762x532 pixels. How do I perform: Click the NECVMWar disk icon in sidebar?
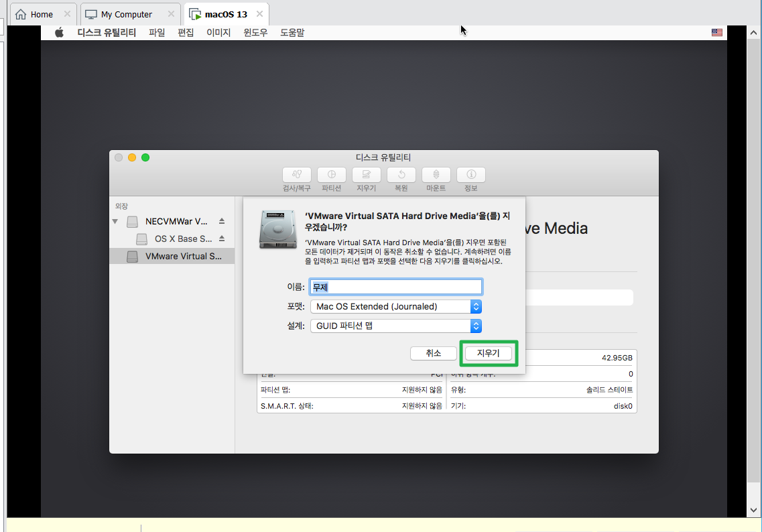click(132, 222)
